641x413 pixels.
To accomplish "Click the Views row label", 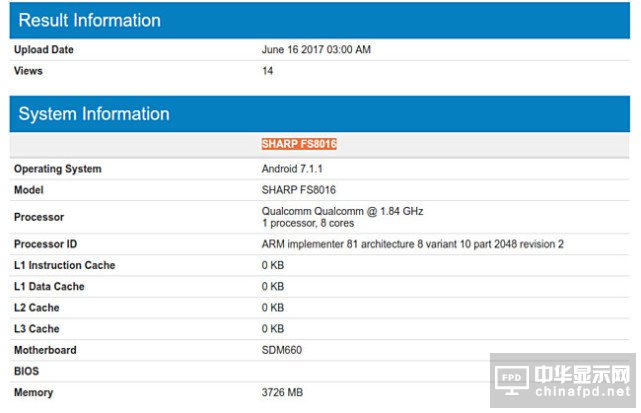I will pos(29,71).
